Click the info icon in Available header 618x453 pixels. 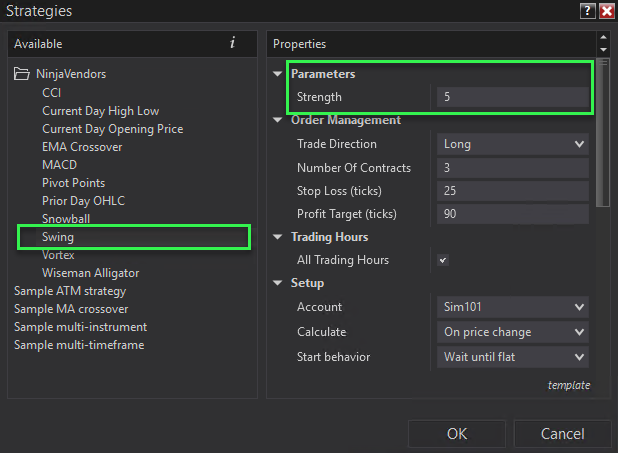coord(233,43)
